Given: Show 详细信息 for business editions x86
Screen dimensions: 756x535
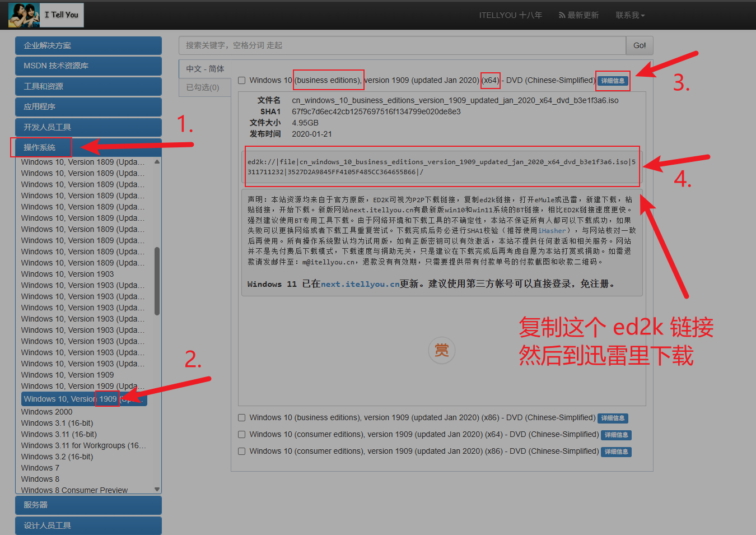Looking at the screenshot, I should pos(613,418).
